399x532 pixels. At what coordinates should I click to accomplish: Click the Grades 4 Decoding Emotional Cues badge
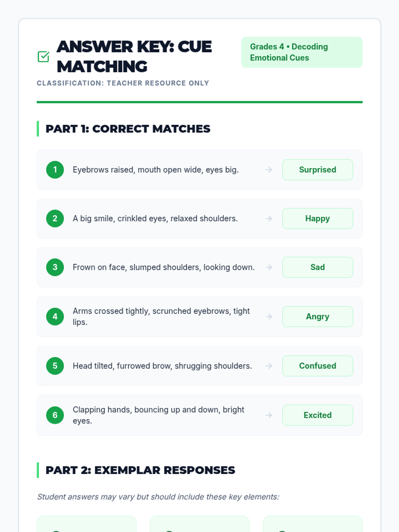pyautogui.click(x=302, y=52)
